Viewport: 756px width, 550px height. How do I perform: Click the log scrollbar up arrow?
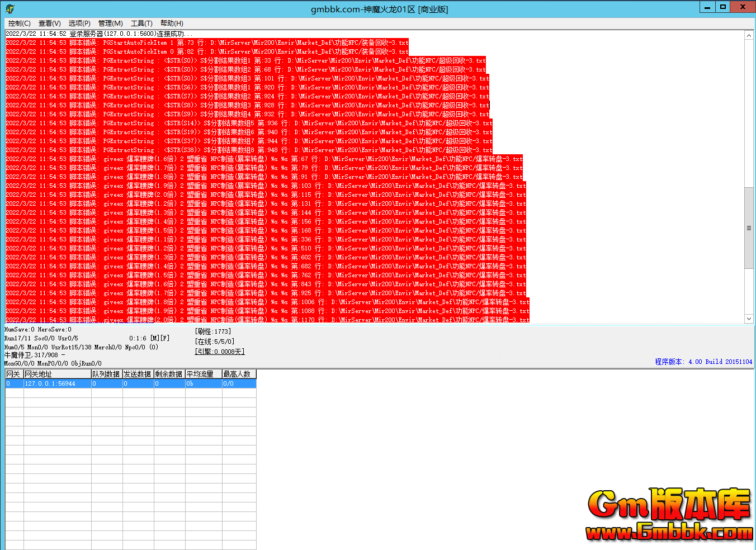[749, 35]
